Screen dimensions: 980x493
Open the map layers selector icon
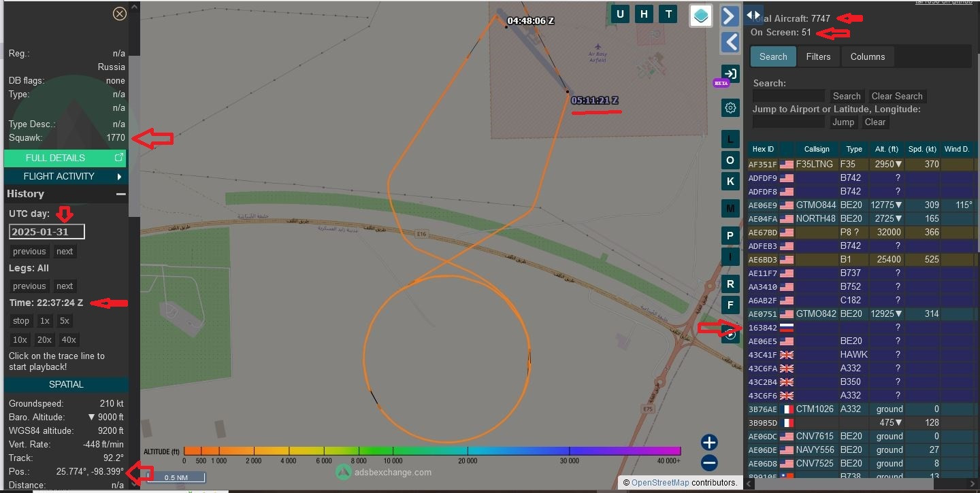click(700, 15)
